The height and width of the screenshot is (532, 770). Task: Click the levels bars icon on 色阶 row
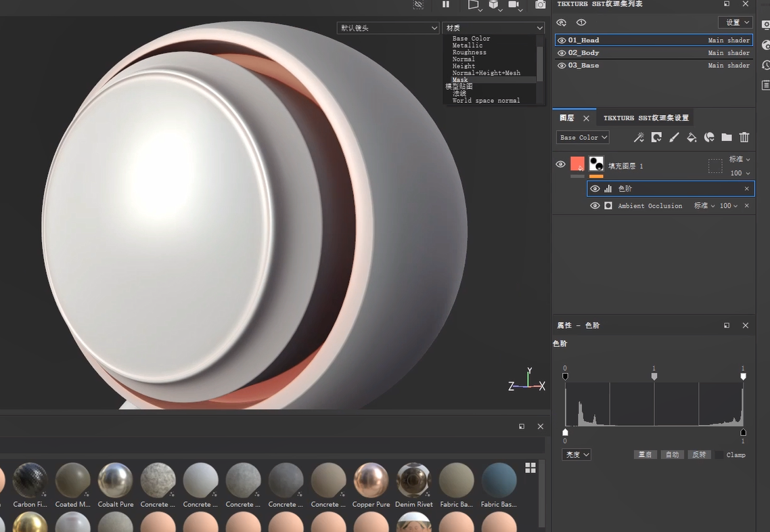click(x=608, y=189)
